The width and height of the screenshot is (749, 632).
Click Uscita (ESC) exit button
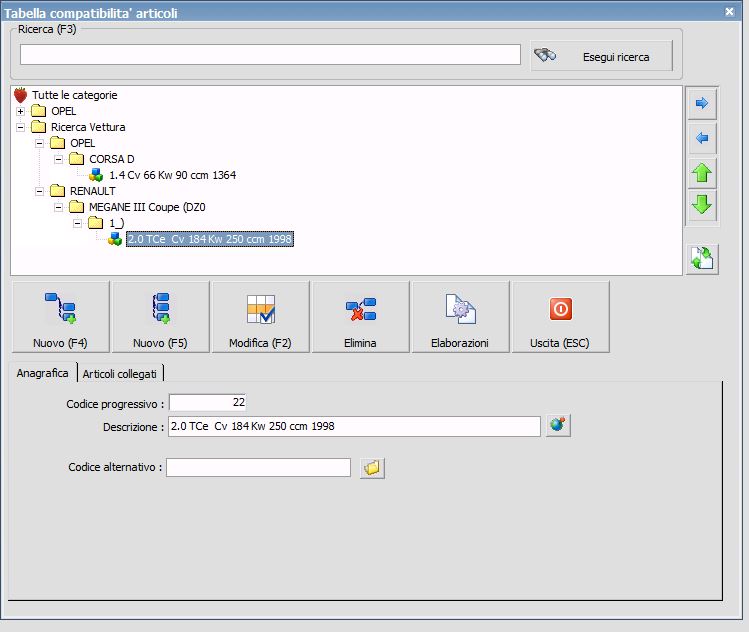pos(560,317)
